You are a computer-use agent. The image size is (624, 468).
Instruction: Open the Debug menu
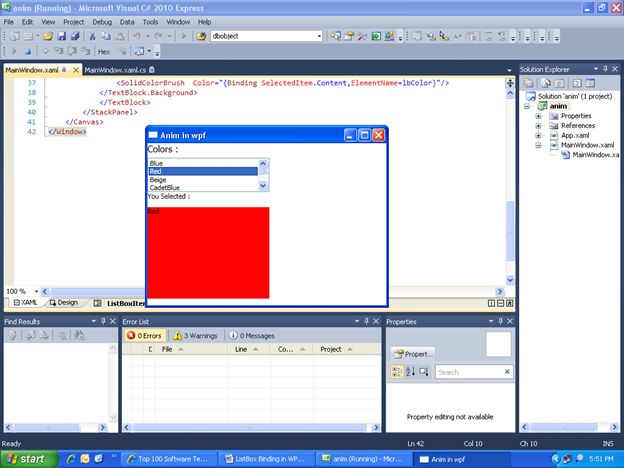[102, 21]
